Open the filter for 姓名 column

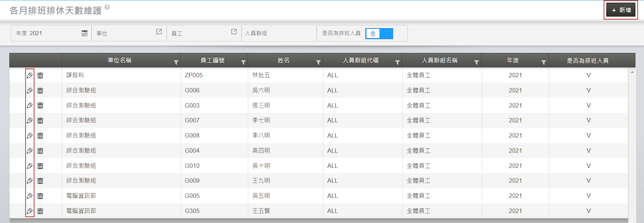point(318,62)
